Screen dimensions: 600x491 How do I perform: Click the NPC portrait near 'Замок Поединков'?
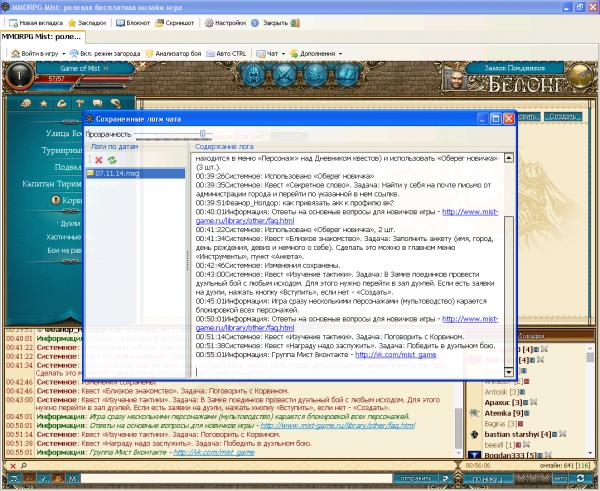tap(454, 78)
